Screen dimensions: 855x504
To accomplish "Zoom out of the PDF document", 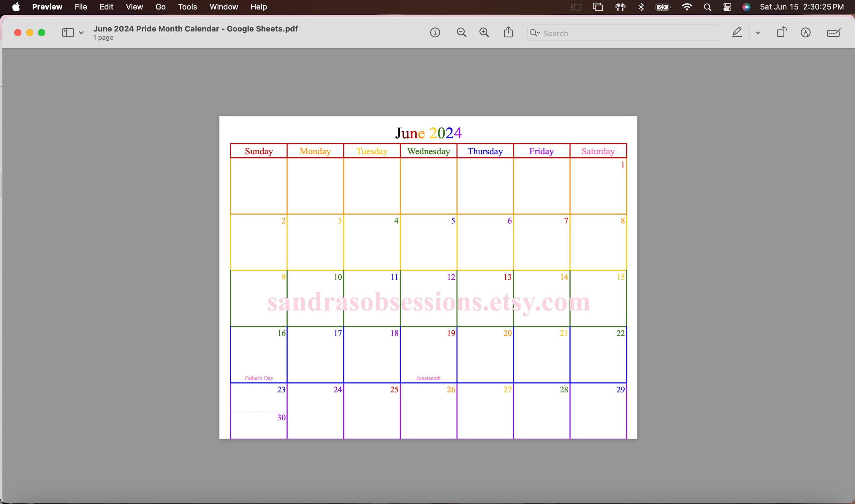I will (461, 32).
